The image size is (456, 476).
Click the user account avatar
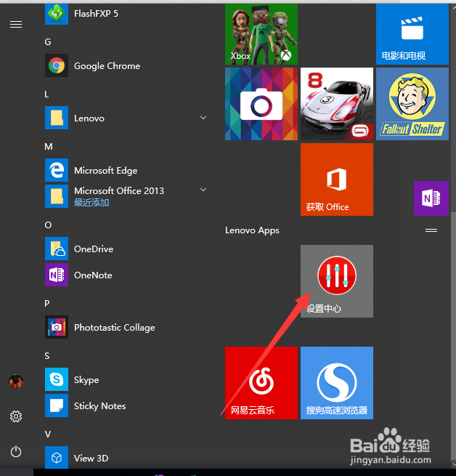coord(16,382)
